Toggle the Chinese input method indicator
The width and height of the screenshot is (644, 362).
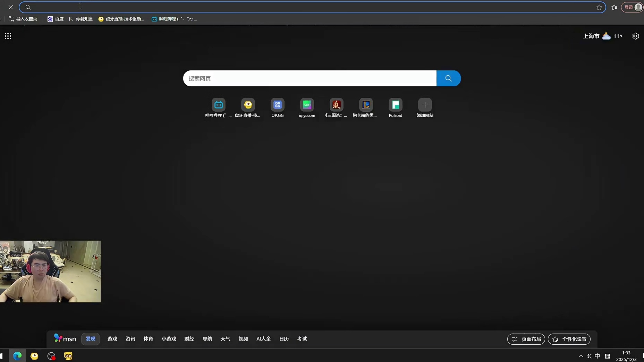click(597, 356)
